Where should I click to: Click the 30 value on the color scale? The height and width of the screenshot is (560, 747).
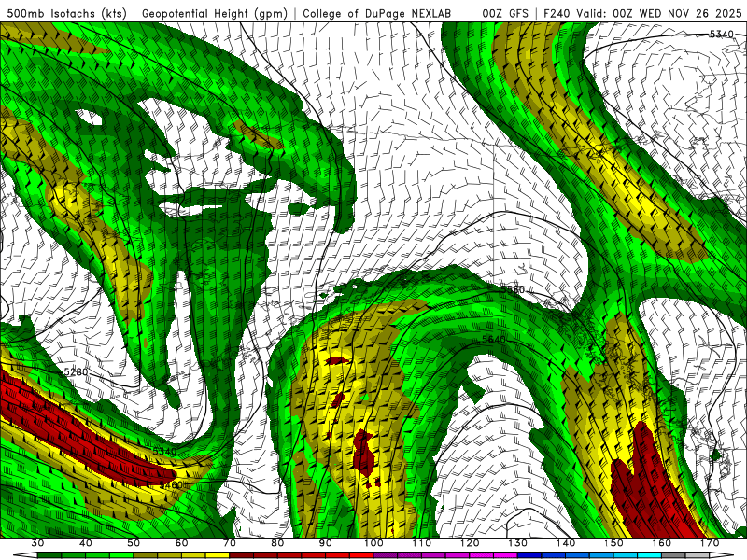[x=37, y=543]
